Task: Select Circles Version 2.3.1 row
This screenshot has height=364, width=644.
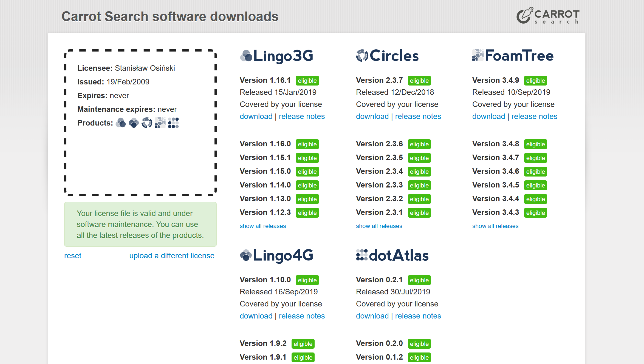Action: 393,212
